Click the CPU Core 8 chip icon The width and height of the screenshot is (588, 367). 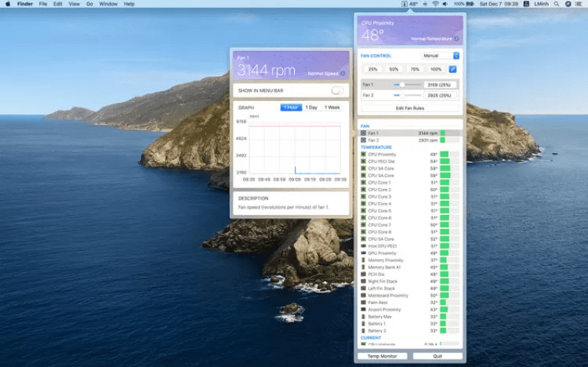(x=363, y=232)
